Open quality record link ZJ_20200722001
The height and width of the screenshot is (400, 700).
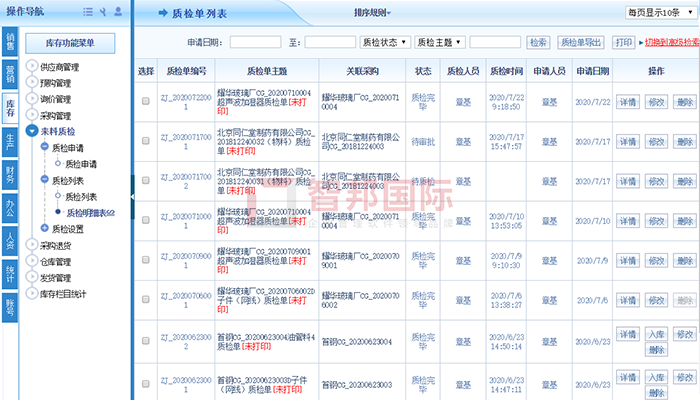pyautogui.click(x=186, y=102)
